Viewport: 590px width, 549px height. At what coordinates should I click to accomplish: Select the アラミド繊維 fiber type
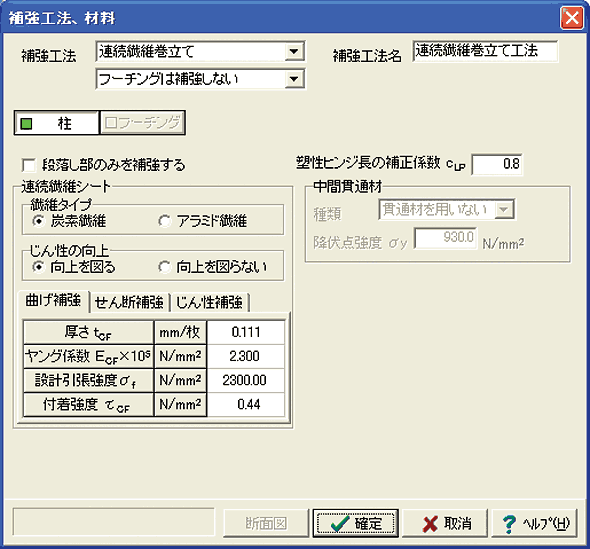(164, 221)
